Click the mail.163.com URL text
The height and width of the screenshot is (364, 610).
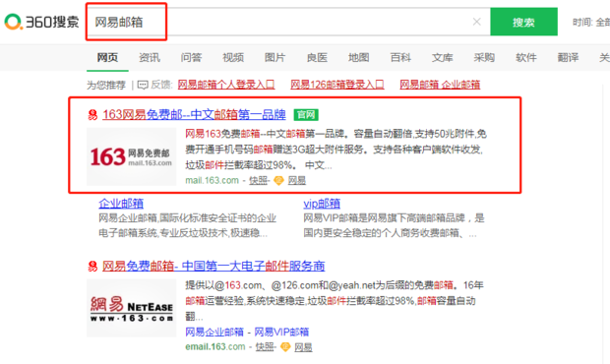pyautogui.click(x=212, y=180)
